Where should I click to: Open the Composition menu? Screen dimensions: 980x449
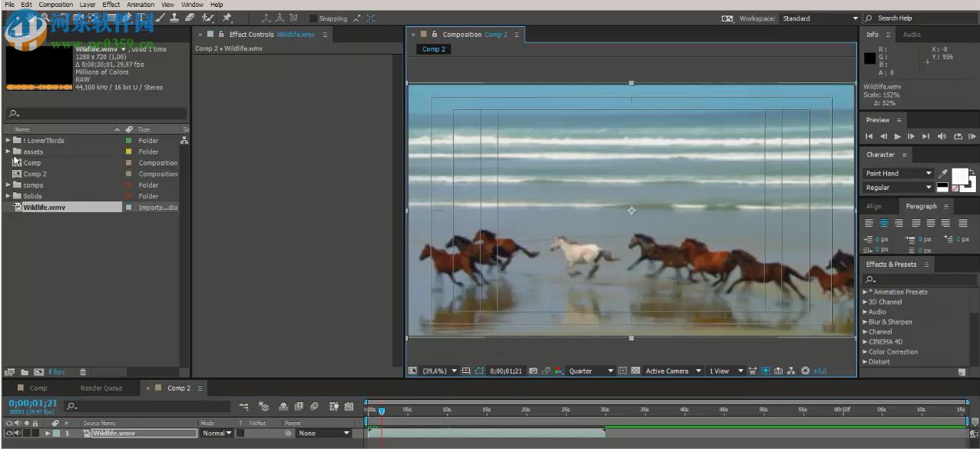[x=55, y=5]
